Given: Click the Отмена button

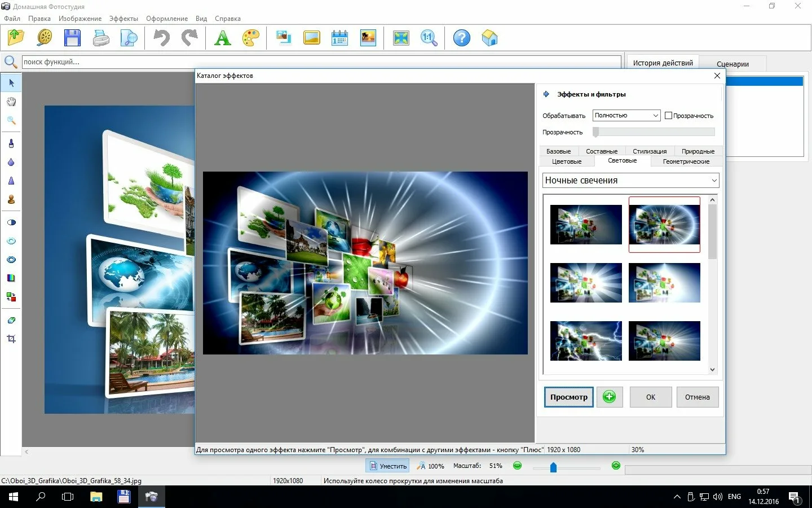Looking at the screenshot, I should (x=697, y=397).
